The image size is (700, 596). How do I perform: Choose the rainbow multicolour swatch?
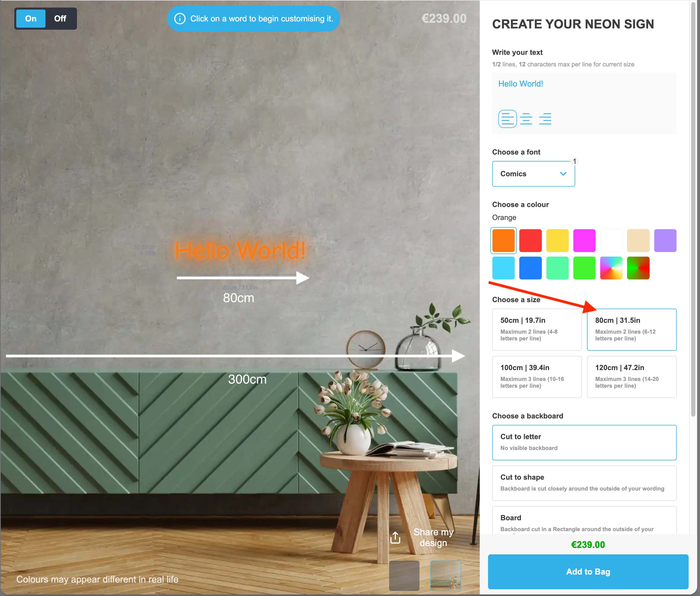611,268
